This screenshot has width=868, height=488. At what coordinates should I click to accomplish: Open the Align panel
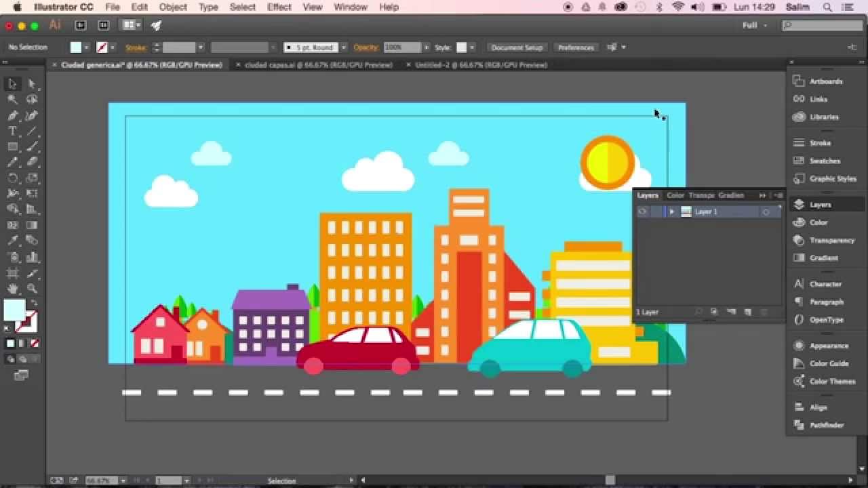click(x=810, y=407)
